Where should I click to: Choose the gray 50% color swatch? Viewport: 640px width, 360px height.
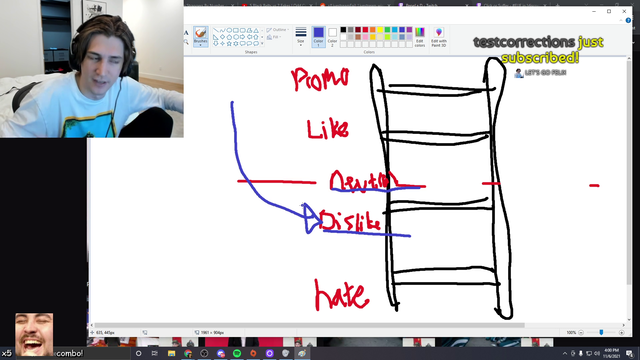point(351,29)
